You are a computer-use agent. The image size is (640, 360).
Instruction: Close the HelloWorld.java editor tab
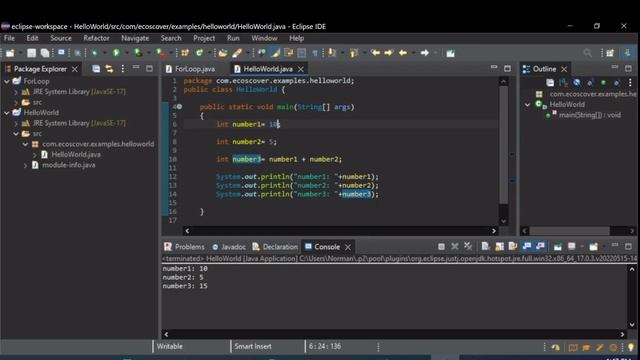click(x=301, y=69)
